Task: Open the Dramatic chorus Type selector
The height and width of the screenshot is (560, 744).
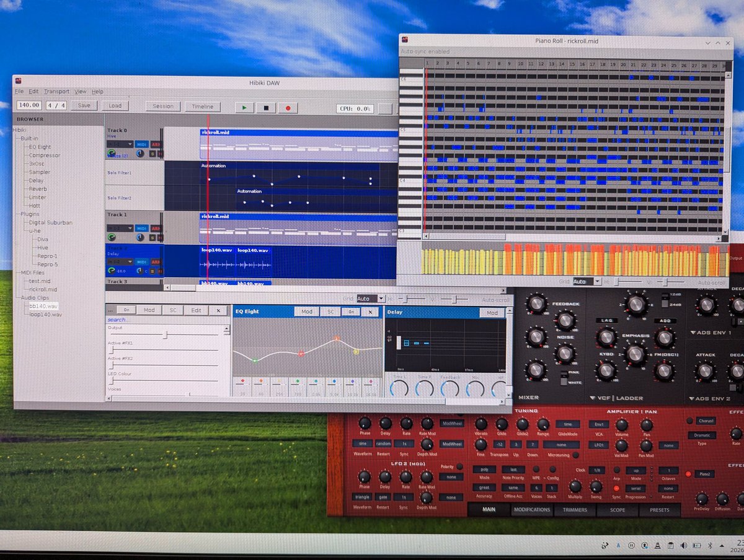Action: coord(702,435)
